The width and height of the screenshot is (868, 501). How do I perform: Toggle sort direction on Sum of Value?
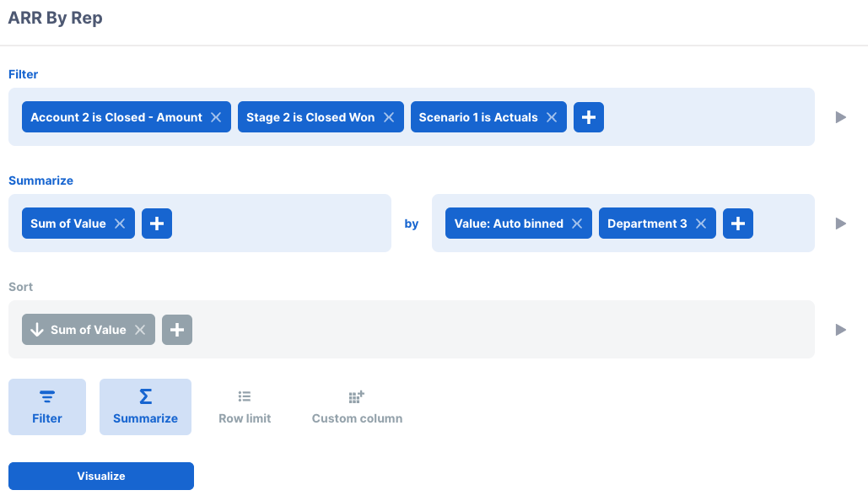(x=37, y=329)
